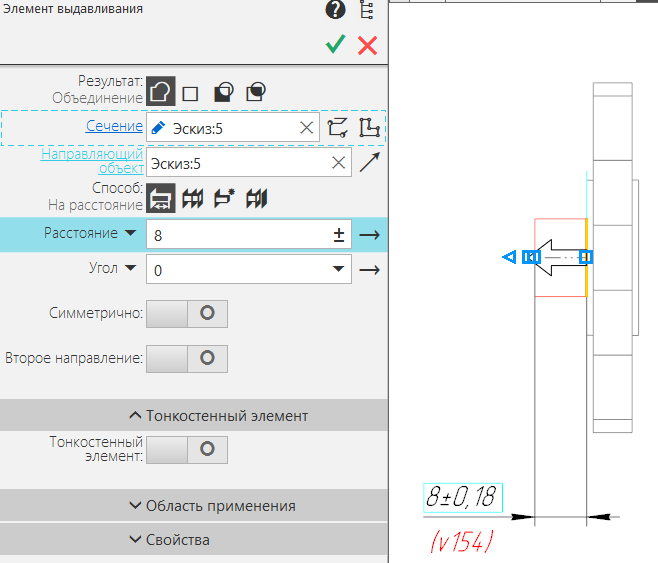Toggle the Тонкостенный элемент switch

[x=187, y=450]
